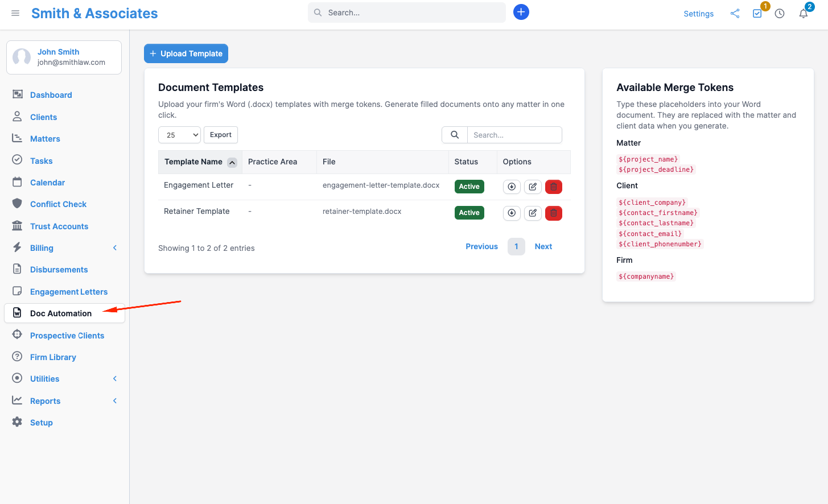828x504 pixels.
Task: Sort by Template Name column arrow
Action: [232, 162]
